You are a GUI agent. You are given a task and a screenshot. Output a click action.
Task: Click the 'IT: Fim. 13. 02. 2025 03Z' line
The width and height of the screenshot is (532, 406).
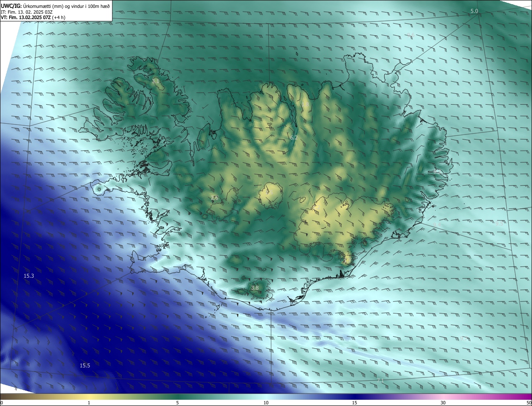[27, 12]
